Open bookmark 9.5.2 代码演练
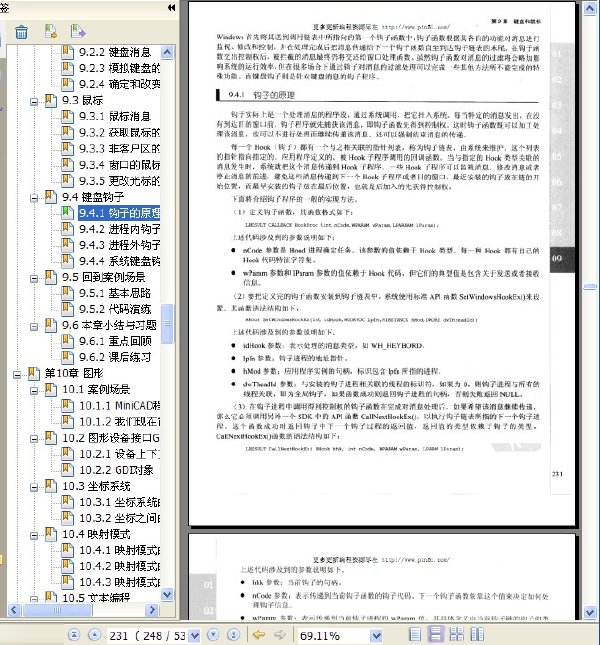The height and width of the screenshot is (645, 600). click(x=115, y=309)
